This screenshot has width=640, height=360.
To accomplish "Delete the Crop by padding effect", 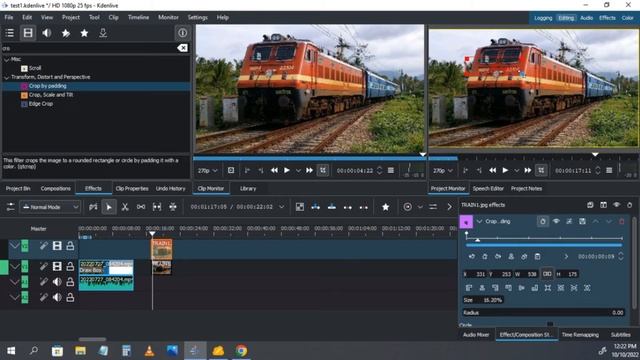I will click(622, 221).
